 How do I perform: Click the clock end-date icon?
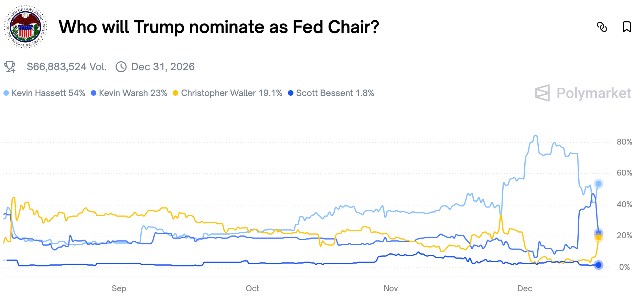point(121,67)
